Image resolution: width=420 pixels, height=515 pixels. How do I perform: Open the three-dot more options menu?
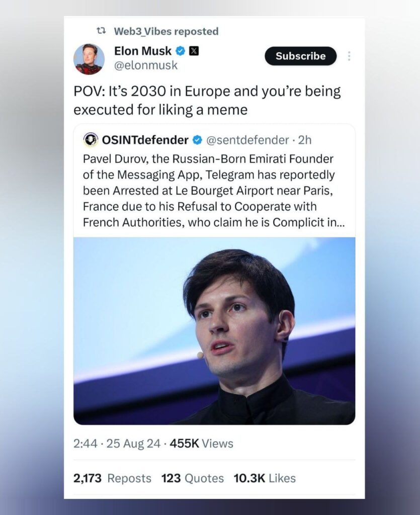349,56
